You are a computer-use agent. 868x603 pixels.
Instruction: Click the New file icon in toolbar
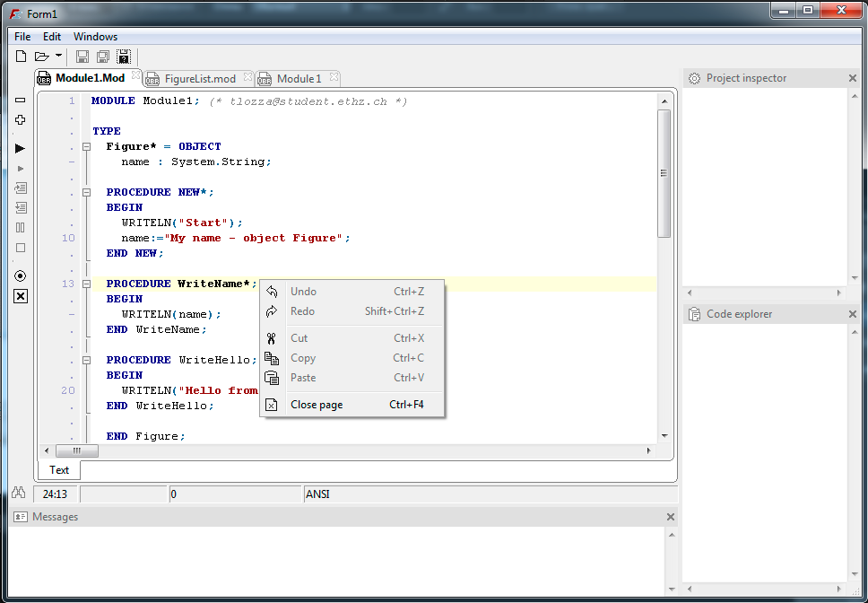point(21,57)
